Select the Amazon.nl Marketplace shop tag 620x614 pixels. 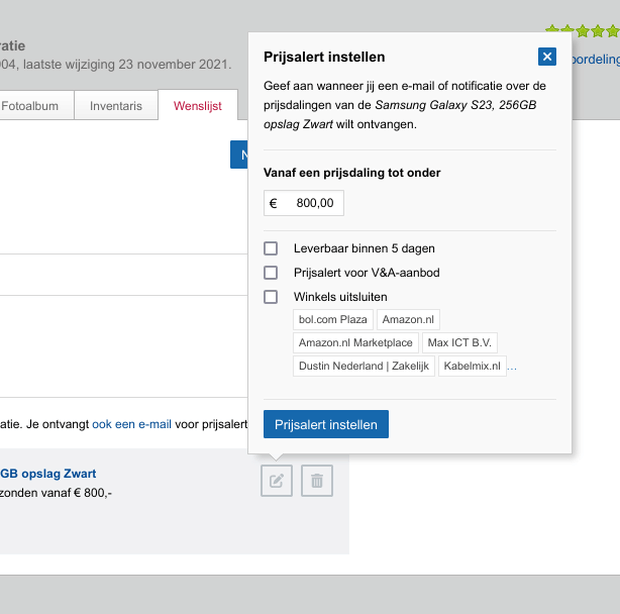coord(355,343)
